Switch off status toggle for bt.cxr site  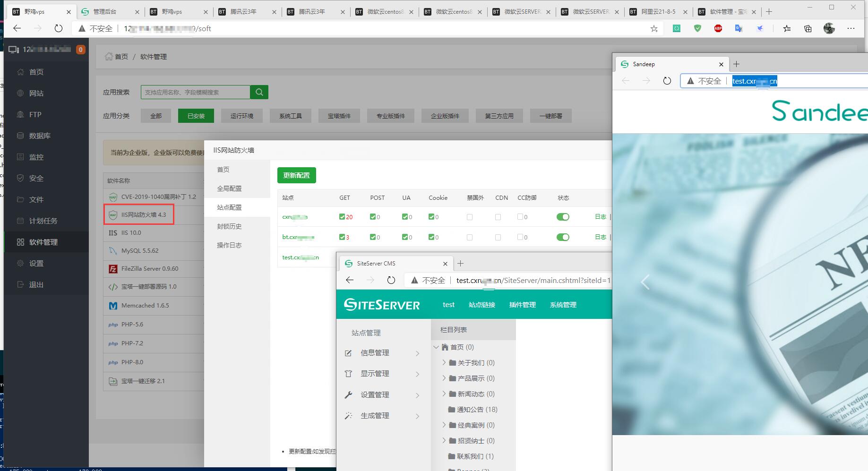[x=563, y=237]
